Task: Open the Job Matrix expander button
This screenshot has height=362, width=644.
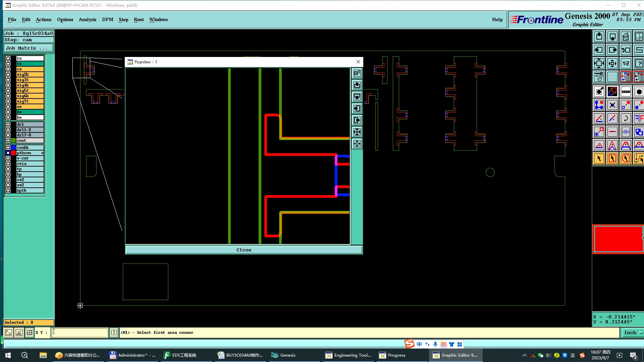Action: (x=29, y=48)
